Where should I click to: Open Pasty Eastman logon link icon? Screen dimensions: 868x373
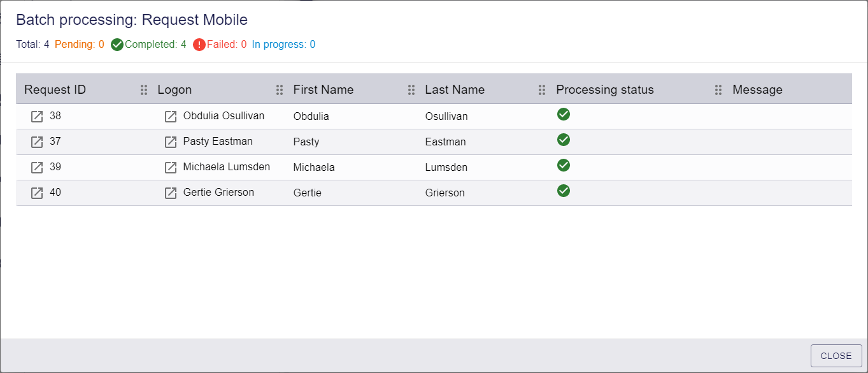[171, 142]
